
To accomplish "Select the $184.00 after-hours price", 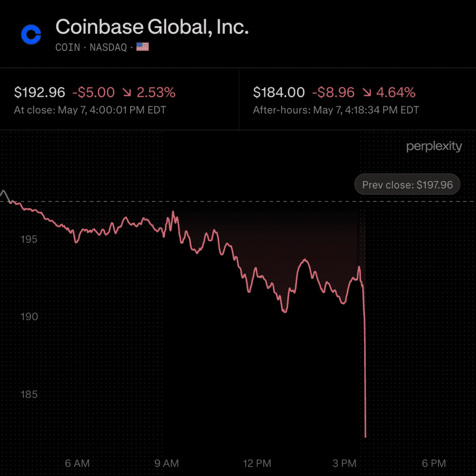I will point(279,93).
